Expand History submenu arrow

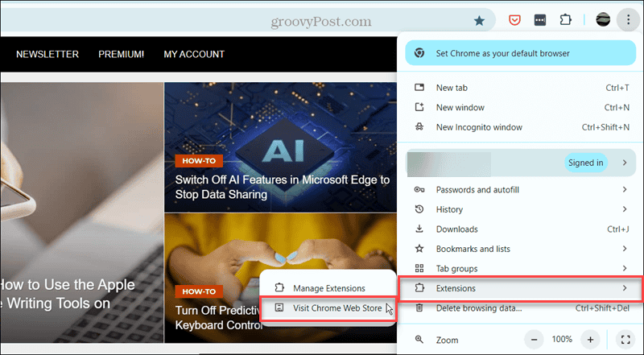pos(625,209)
